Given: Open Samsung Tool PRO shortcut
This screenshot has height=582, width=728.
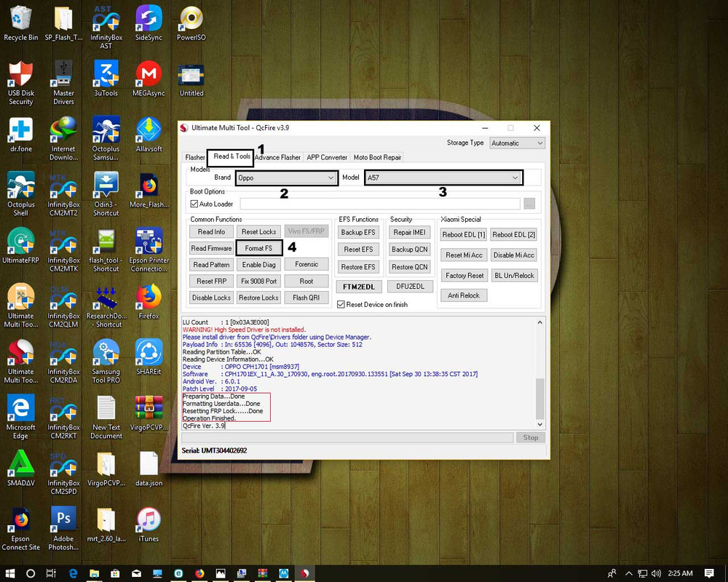Looking at the screenshot, I should (x=106, y=362).
